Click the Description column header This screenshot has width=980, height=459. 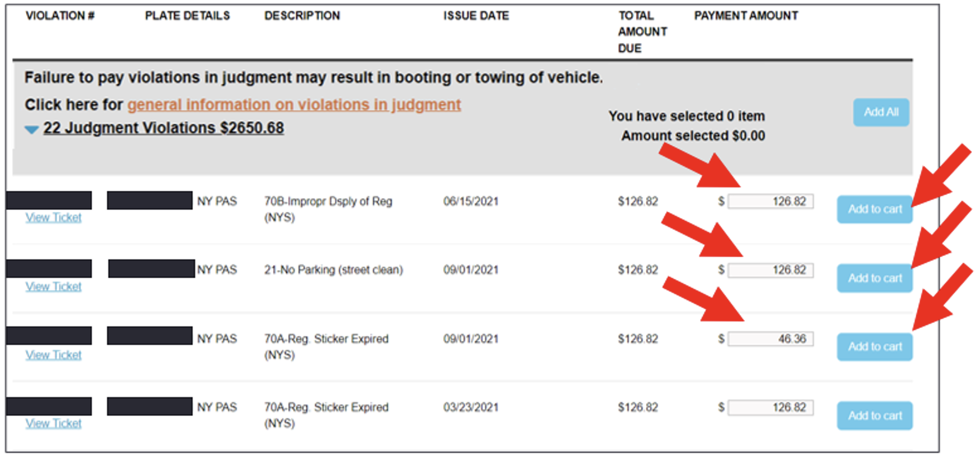coord(302,16)
